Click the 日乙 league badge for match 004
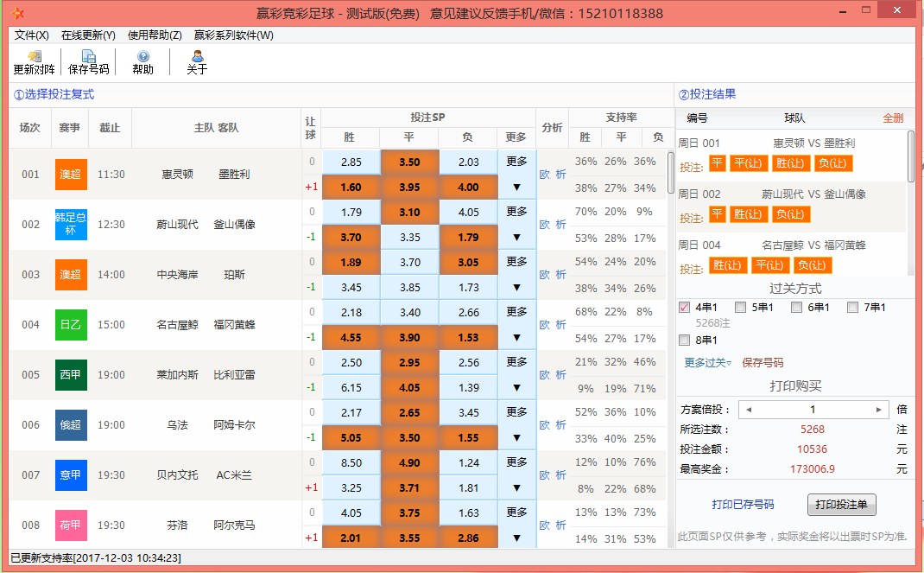 pos(71,325)
